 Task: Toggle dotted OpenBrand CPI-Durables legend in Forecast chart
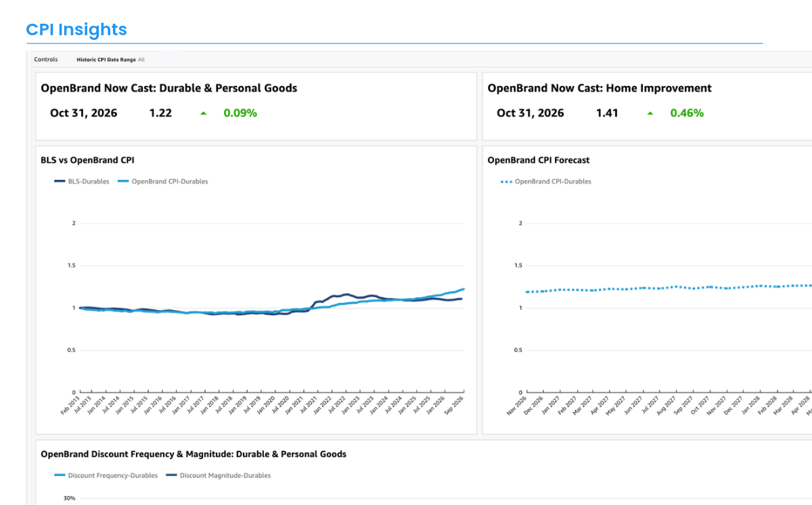tap(546, 181)
